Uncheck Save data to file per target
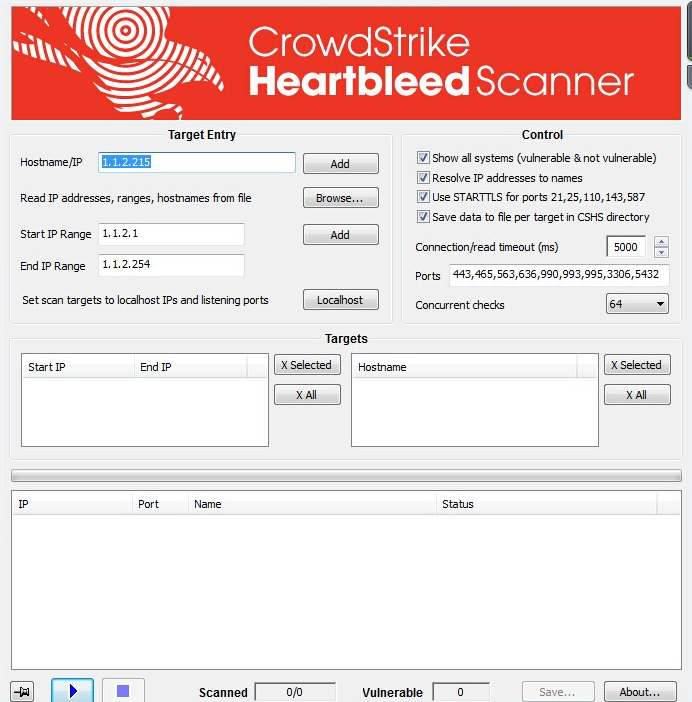The height and width of the screenshot is (702, 692). [423, 217]
